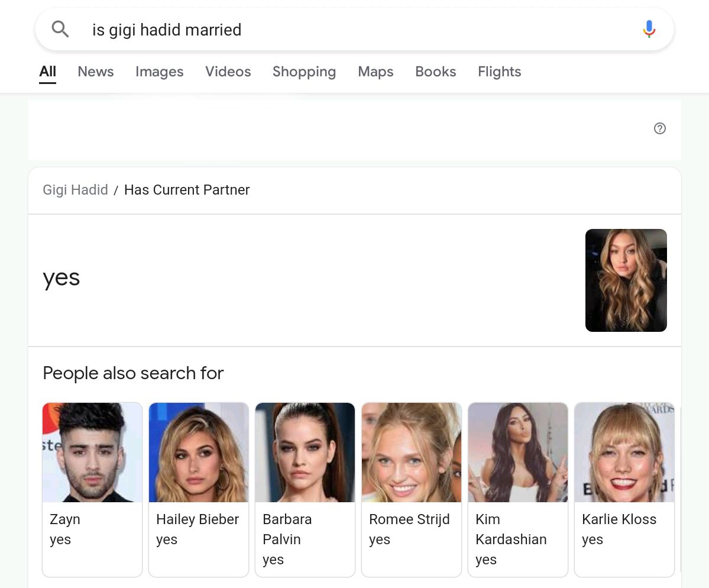This screenshot has width=709, height=588.
Task: Click 'yes' under Kim Kardashian
Action: click(x=486, y=560)
